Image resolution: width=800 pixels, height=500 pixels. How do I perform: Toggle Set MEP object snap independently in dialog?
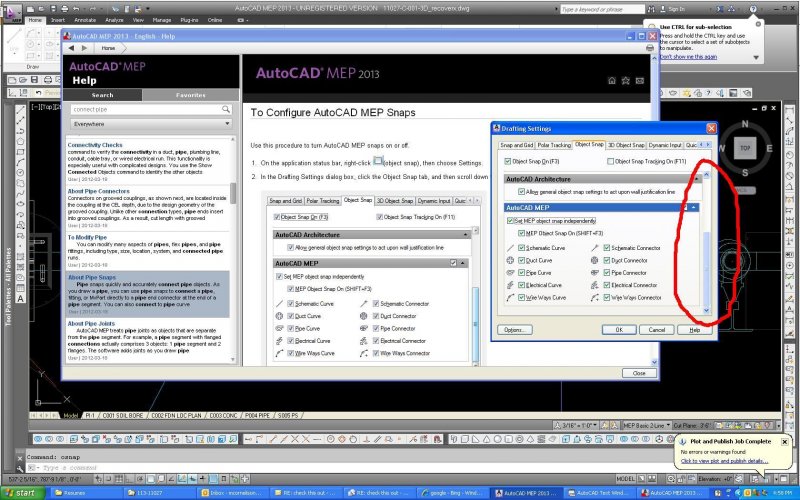click(510, 221)
